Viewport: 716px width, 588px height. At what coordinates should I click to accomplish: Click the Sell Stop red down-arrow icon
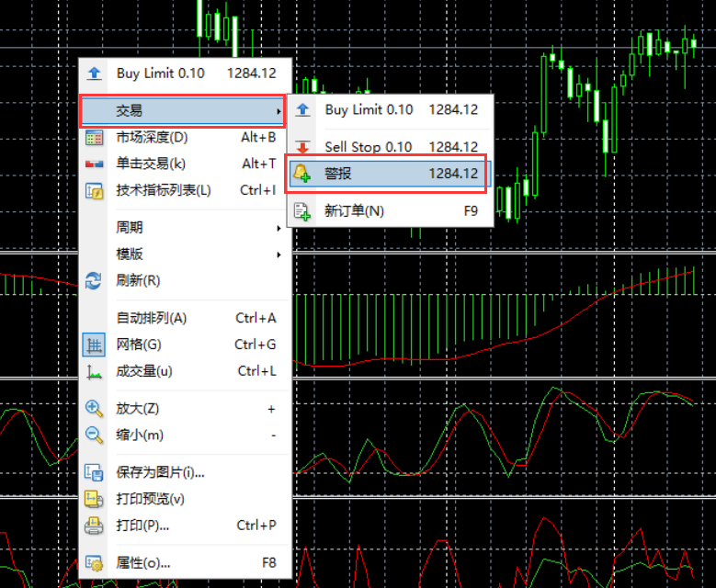point(302,147)
